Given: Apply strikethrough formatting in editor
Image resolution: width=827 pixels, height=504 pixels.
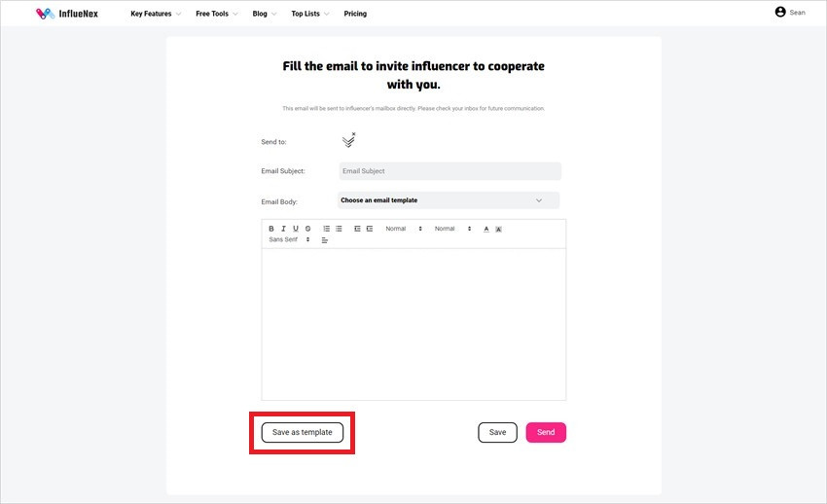Looking at the screenshot, I should point(308,229).
